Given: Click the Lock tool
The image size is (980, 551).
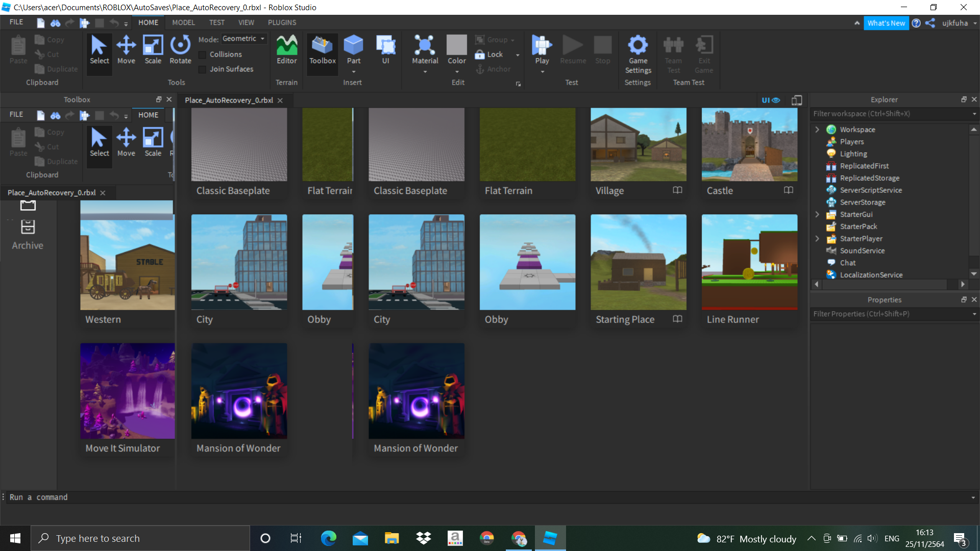Looking at the screenshot, I should pos(489,55).
